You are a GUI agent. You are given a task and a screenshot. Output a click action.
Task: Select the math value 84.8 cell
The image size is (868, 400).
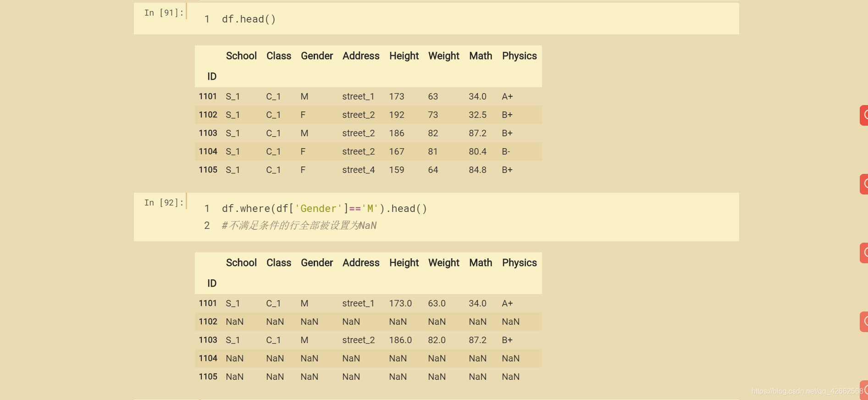(x=477, y=170)
